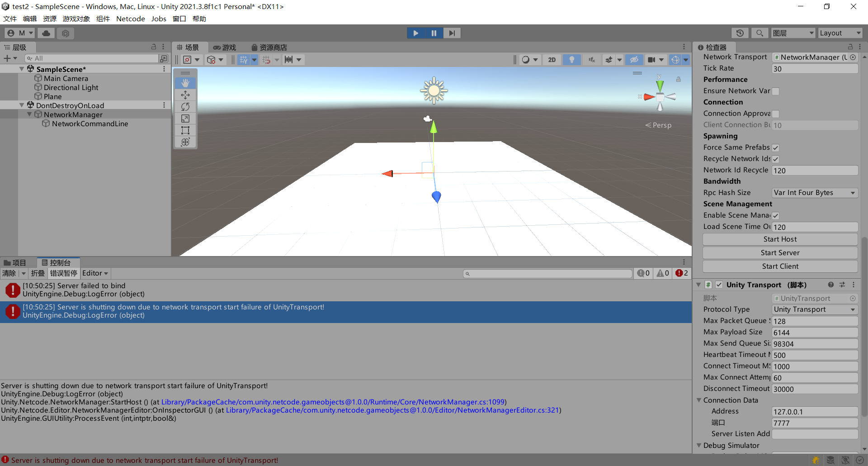Select the Rect transform tool
The height and width of the screenshot is (466, 868).
pos(185,130)
